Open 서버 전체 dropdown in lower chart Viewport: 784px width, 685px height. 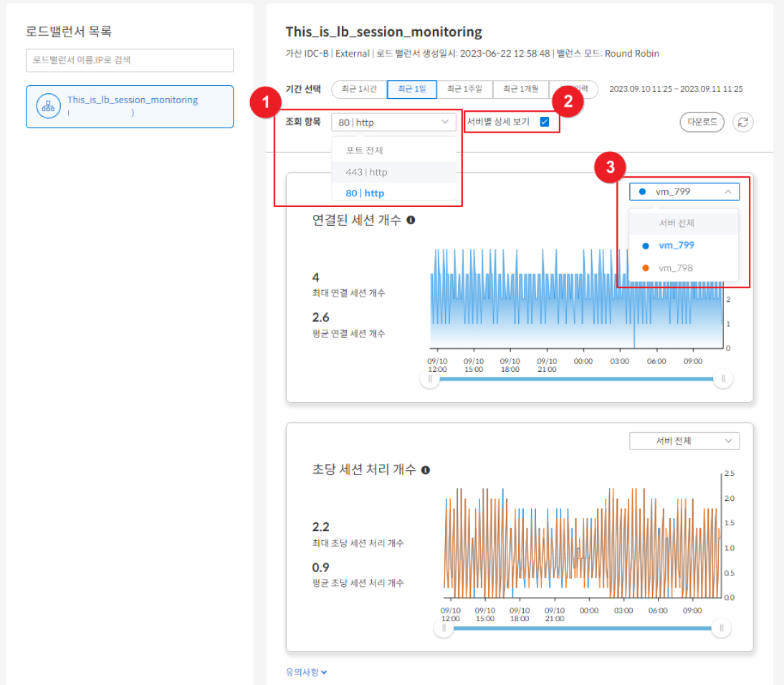coord(684,441)
